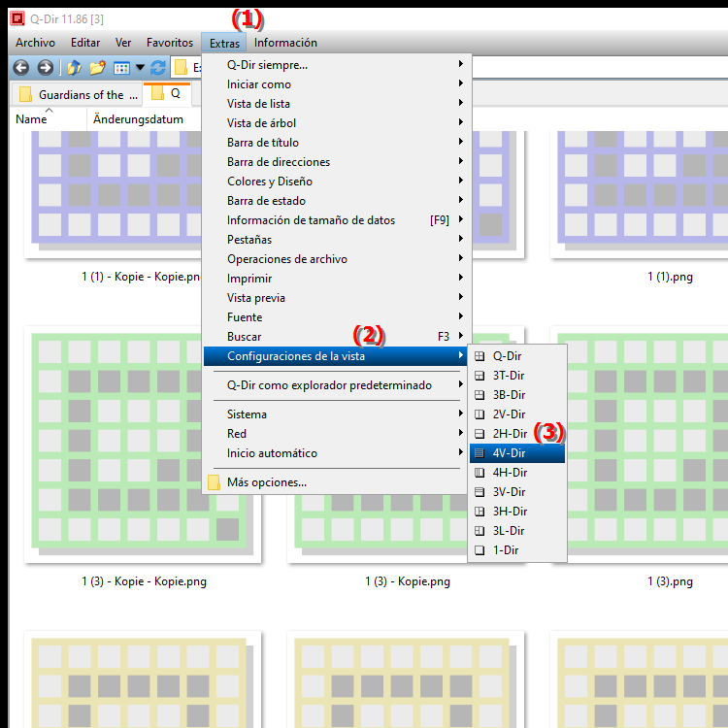Go back with the left arrow button
This screenshot has height=728, width=728.
[21, 68]
